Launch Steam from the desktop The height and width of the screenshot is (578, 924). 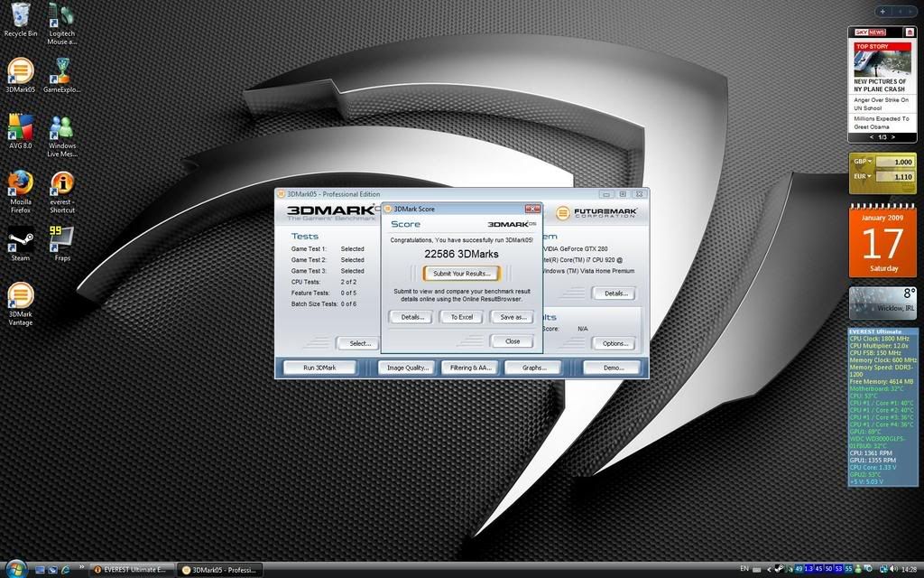pyautogui.click(x=20, y=244)
